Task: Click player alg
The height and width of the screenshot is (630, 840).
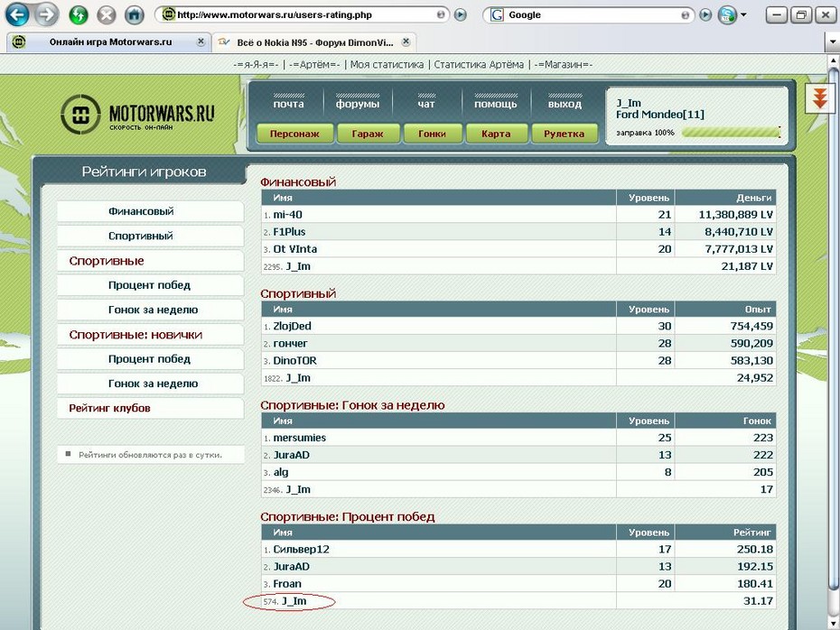Action: [281, 472]
